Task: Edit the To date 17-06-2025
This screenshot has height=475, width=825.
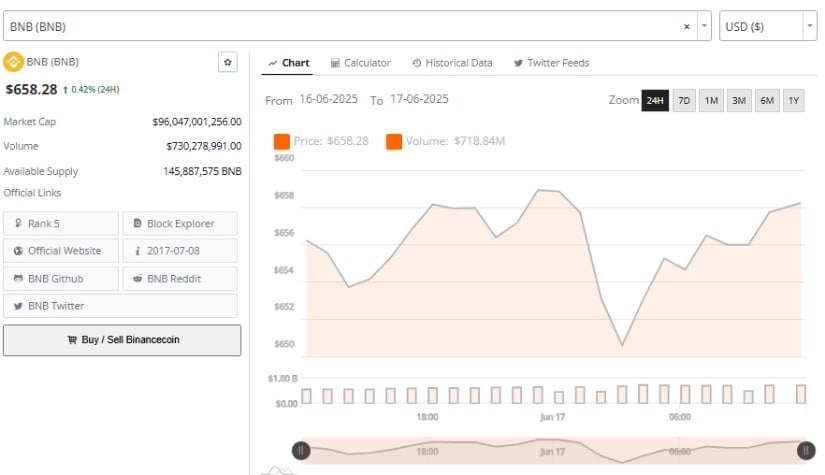Action: tap(419, 99)
